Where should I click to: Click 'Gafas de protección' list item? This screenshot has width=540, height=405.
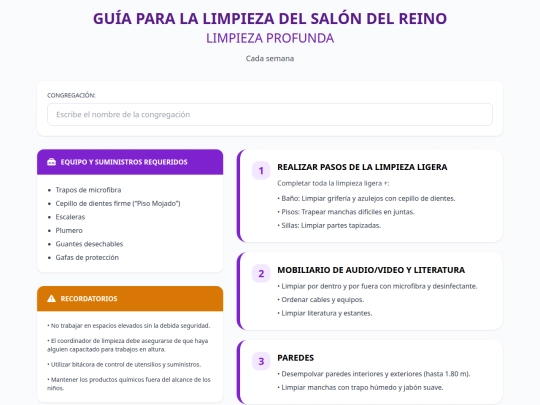pyautogui.click(x=87, y=257)
